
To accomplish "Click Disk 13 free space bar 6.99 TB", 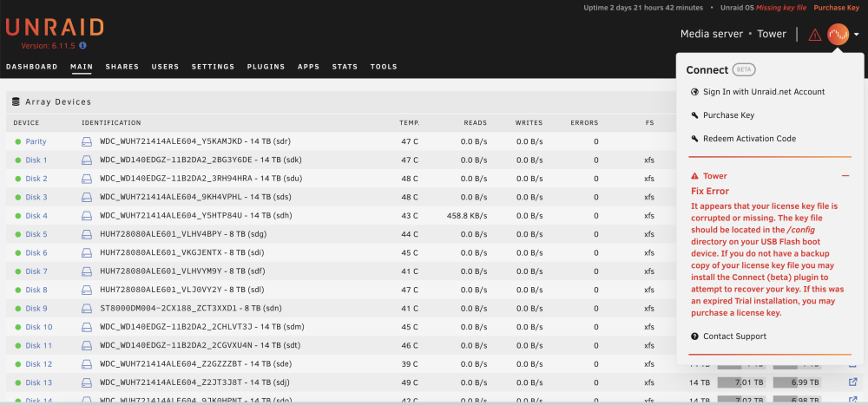I will click(x=797, y=382).
